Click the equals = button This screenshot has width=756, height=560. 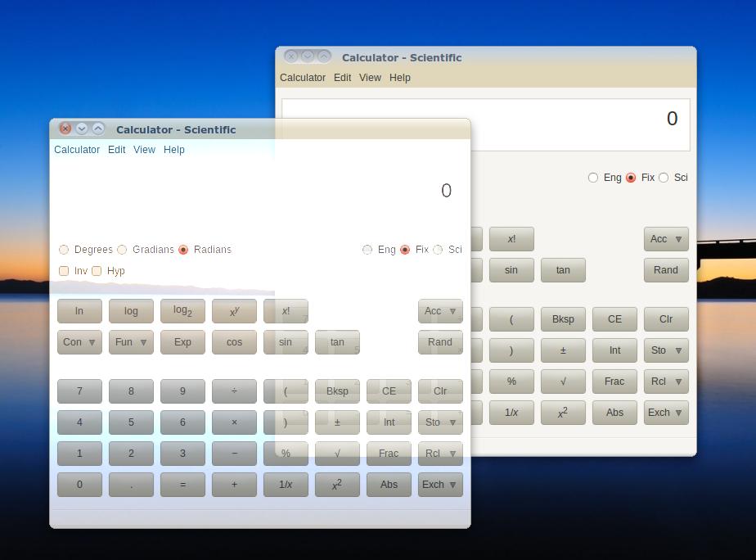tap(182, 485)
